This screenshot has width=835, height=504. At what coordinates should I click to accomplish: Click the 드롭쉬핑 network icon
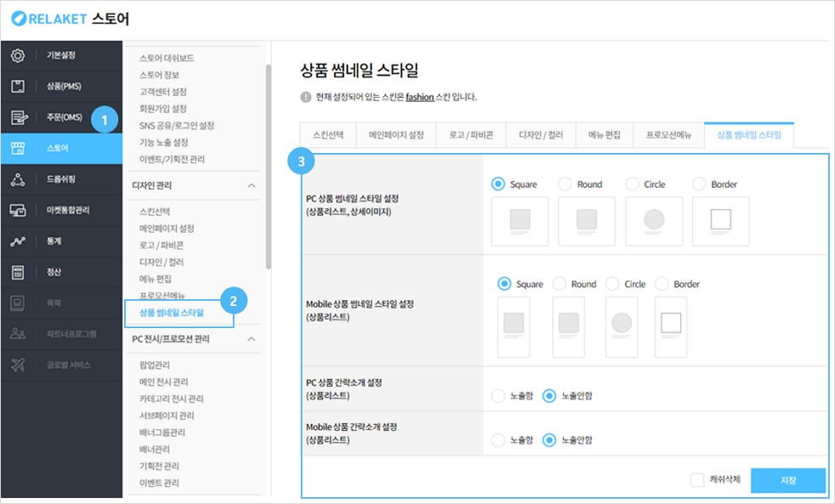(18, 179)
